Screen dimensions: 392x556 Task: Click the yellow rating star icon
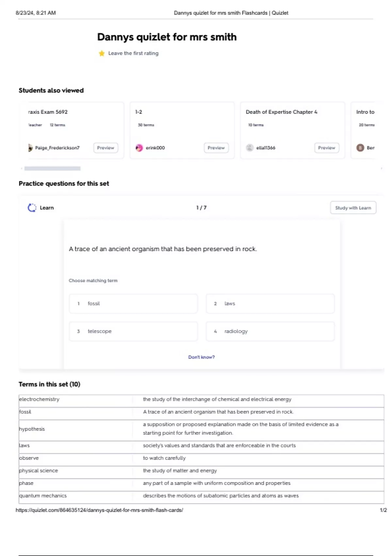[102, 53]
